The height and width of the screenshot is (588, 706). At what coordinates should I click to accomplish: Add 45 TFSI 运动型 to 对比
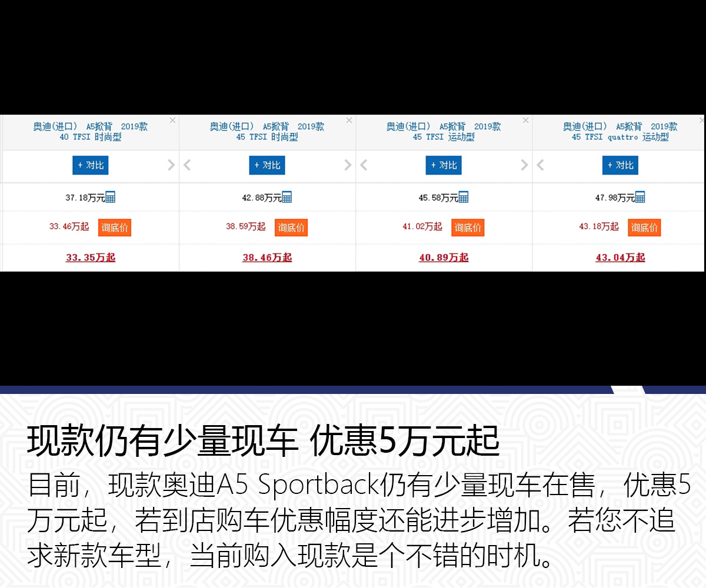[444, 165]
